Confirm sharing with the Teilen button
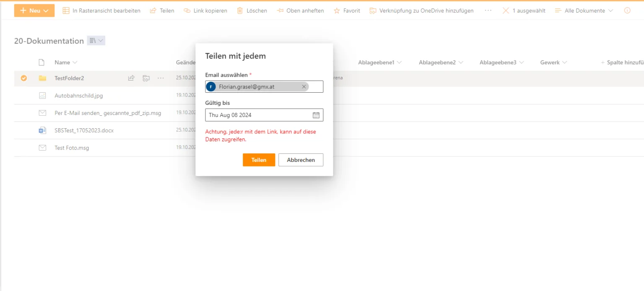This screenshot has height=291, width=644. coord(259,160)
